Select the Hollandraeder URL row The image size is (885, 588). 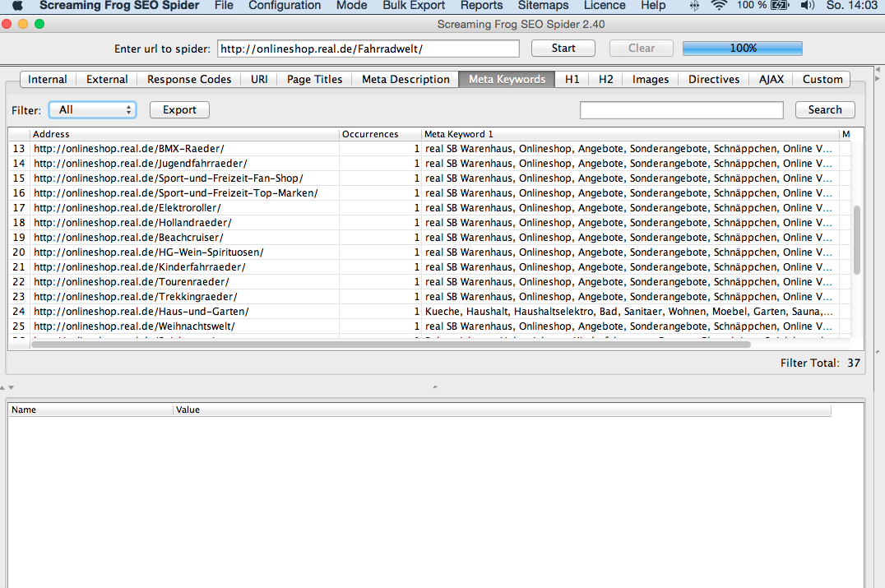pos(429,222)
